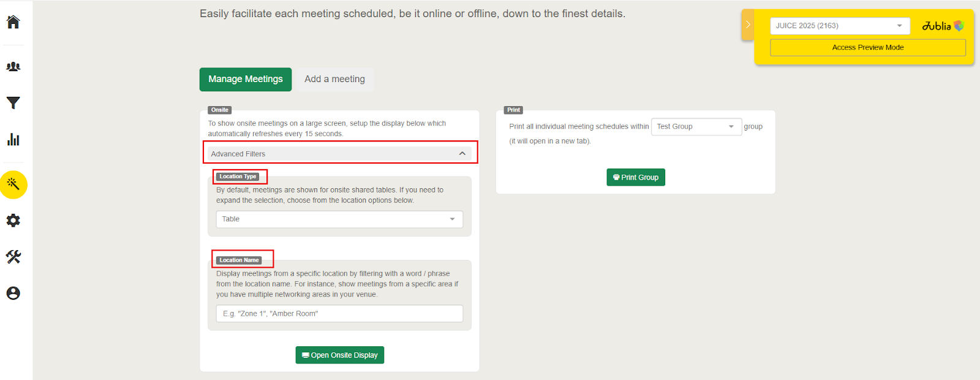Click the wrench and hammer tools icon
This screenshot has height=380, width=980.
point(13,257)
